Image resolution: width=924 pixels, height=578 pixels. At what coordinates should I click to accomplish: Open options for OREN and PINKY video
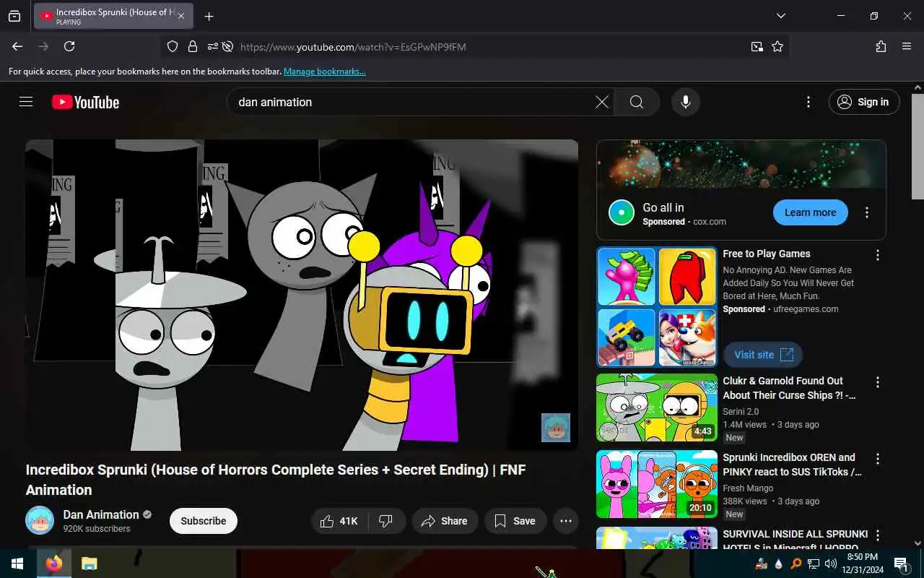[878, 459]
